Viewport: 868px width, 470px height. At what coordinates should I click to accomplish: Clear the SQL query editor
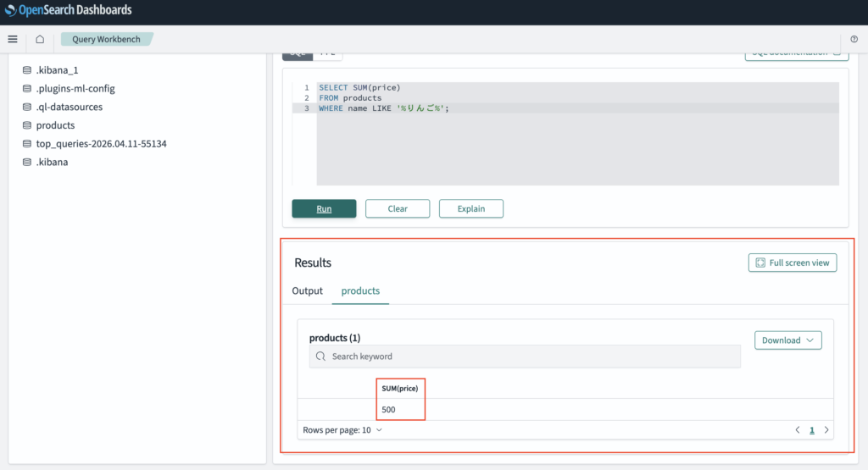click(398, 209)
